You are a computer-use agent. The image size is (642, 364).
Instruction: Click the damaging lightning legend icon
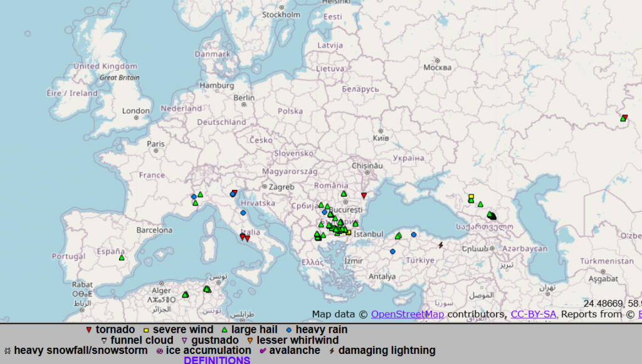[331, 351]
